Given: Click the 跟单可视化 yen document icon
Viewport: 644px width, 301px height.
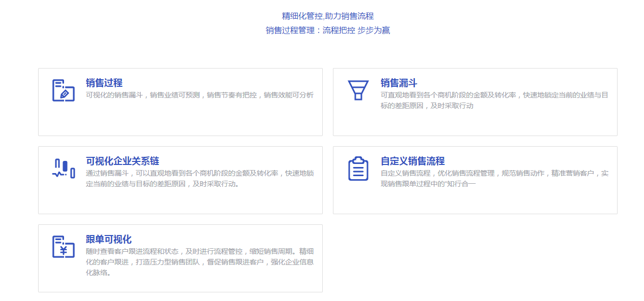Looking at the screenshot, I should 64,247.
